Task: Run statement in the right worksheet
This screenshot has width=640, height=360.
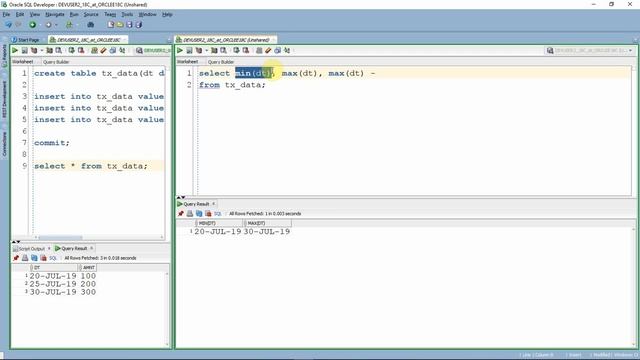Action: (180, 50)
